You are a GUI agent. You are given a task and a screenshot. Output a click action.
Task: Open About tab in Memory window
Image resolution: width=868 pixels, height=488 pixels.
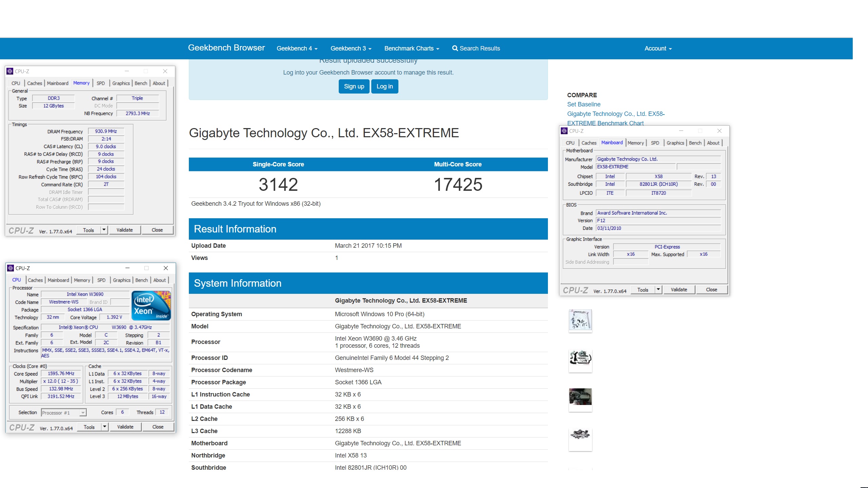pyautogui.click(x=159, y=83)
